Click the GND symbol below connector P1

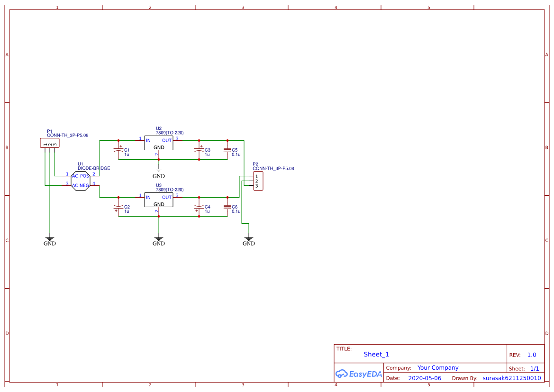49,239
